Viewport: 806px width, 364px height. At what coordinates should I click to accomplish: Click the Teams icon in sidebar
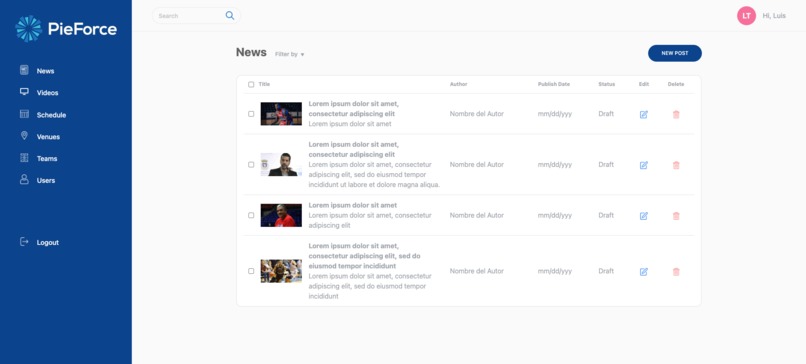(24, 158)
